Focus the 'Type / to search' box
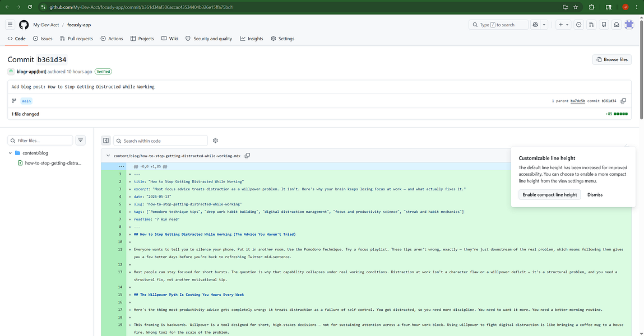 tap(498, 25)
